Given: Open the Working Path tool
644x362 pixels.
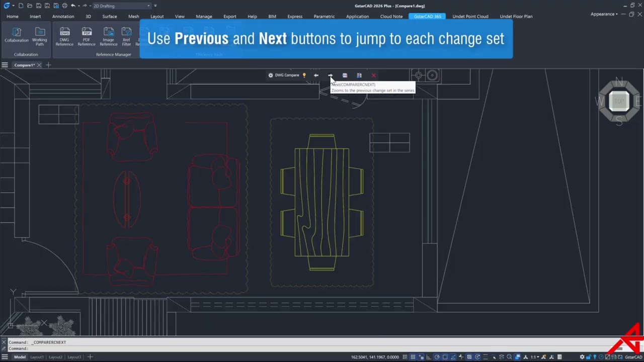Looking at the screenshot, I should pyautogui.click(x=40, y=36).
